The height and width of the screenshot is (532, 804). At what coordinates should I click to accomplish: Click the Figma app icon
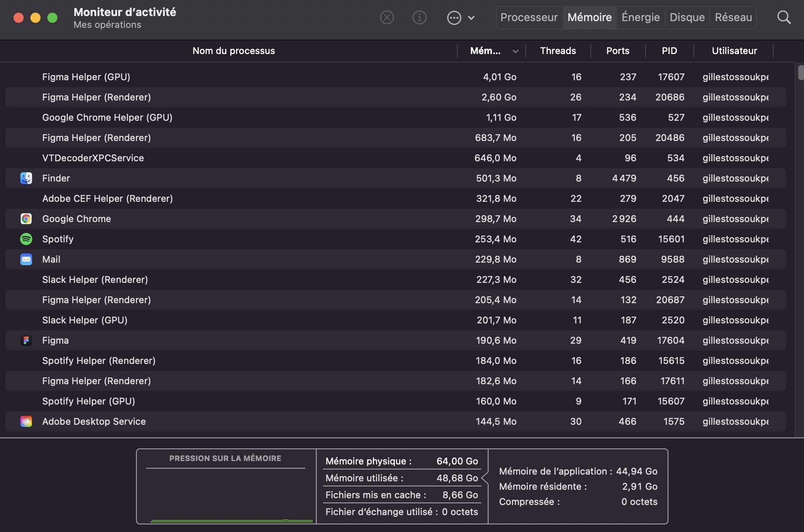point(26,340)
